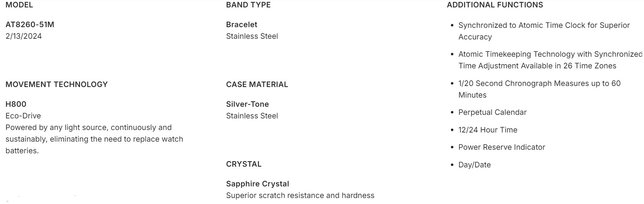
Task: Click the 12/24 Hour Time list item
Action: pos(488,130)
